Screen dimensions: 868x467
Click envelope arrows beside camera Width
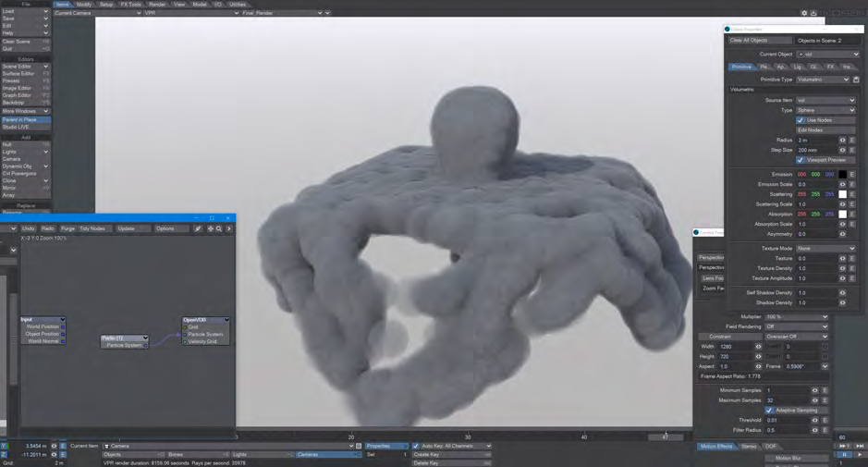pyautogui.click(x=758, y=347)
